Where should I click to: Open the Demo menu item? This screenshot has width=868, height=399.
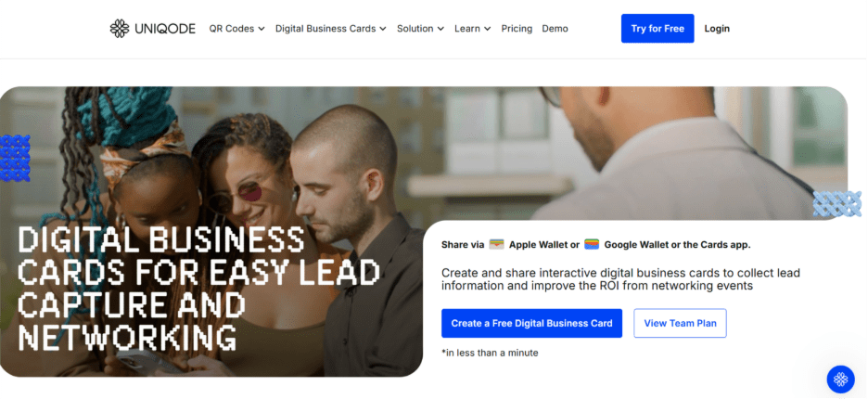click(555, 29)
